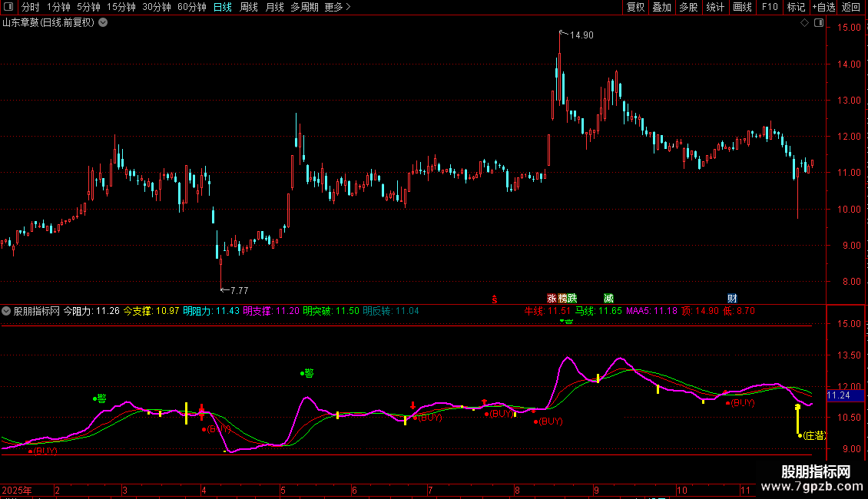Toggle +自选 to add to watchlist

[x=823, y=7]
